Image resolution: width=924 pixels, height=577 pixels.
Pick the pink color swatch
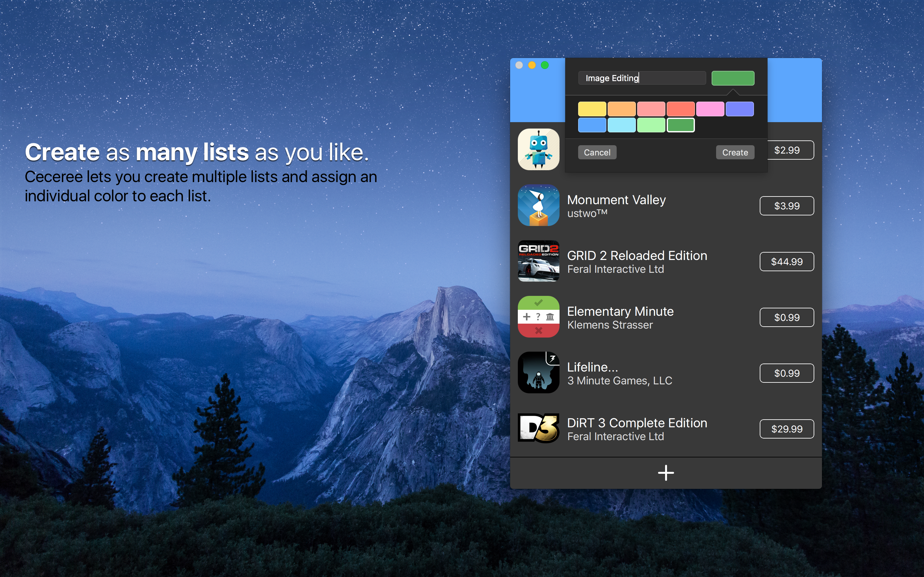(x=710, y=109)
